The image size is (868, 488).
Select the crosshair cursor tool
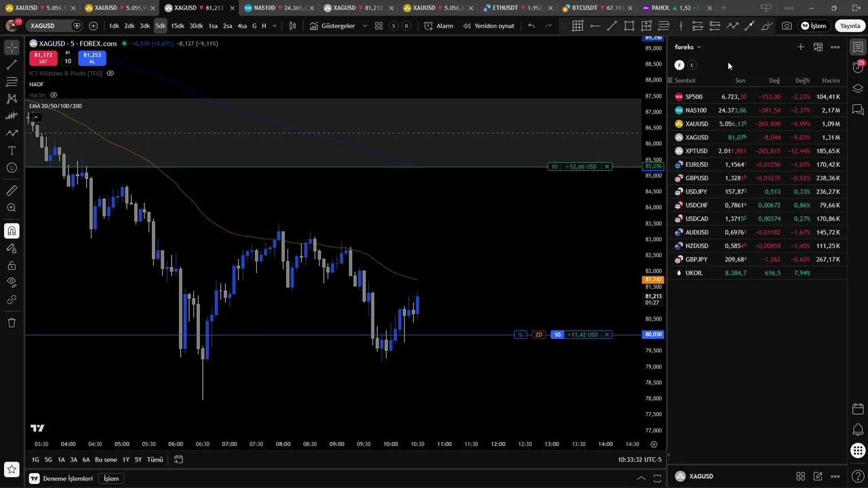[12, 47]
